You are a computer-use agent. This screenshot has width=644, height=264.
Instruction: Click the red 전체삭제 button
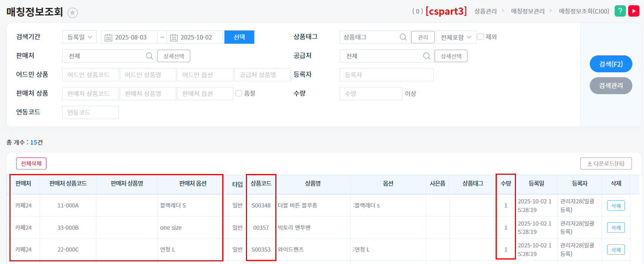[x=31, y=163]
